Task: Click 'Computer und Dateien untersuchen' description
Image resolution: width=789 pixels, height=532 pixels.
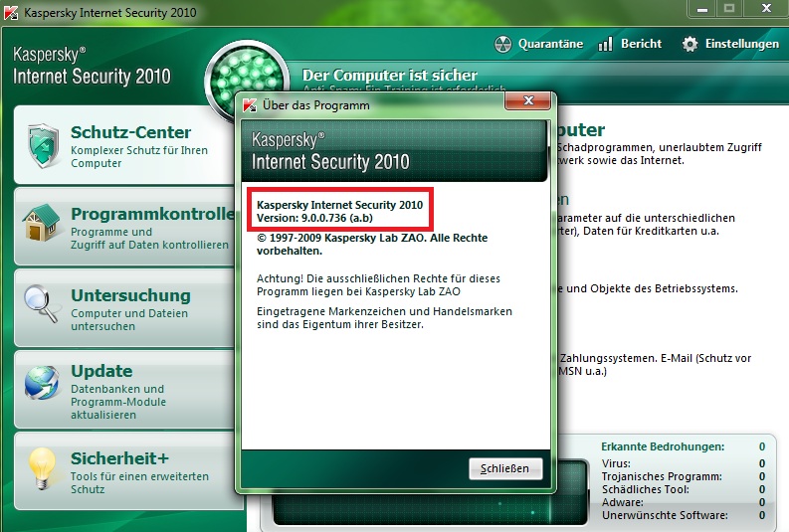Action: point(129,320)
